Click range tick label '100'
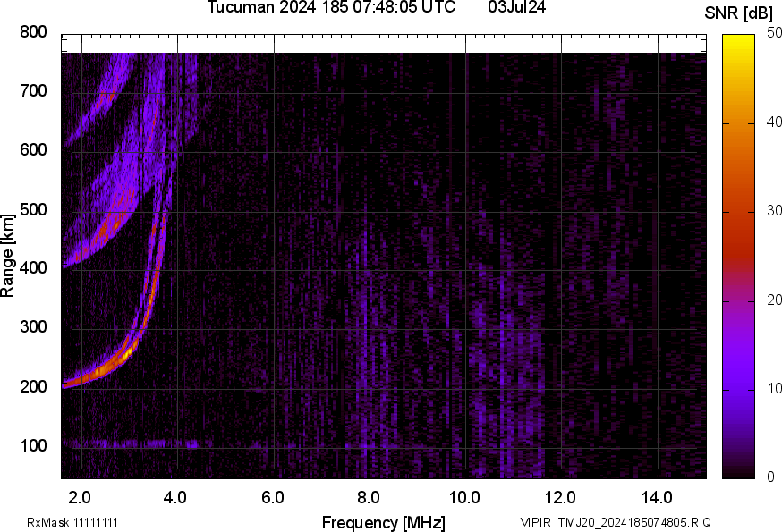The height and width of the screenshot is (532, 782). [33, 445]
